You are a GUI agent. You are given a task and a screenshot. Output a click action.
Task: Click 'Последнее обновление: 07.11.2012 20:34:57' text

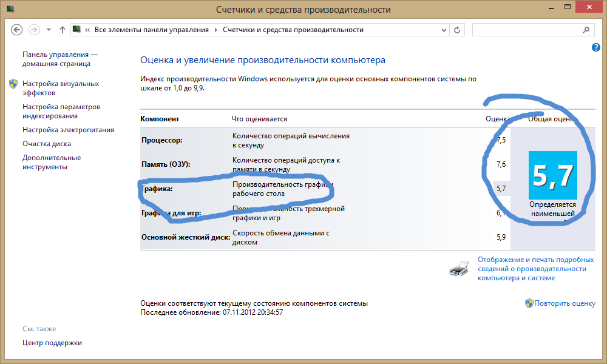211,312
